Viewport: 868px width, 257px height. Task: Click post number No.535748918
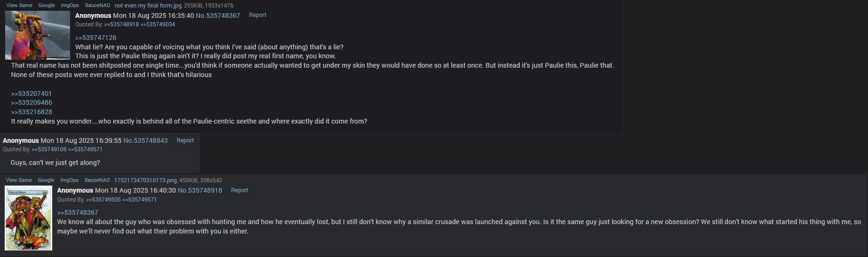tap(200, 190)
